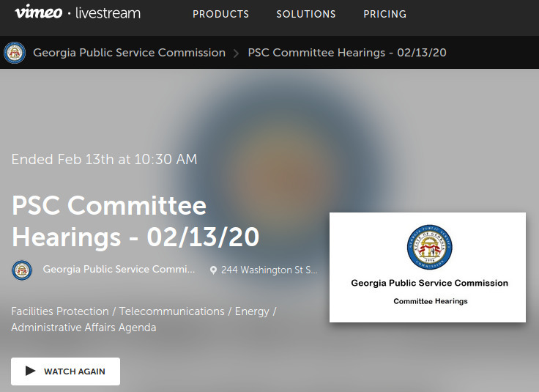
Task: Select the Ended Feb 13th at 10:30 AM text
Action: click(x=104, y=159)
